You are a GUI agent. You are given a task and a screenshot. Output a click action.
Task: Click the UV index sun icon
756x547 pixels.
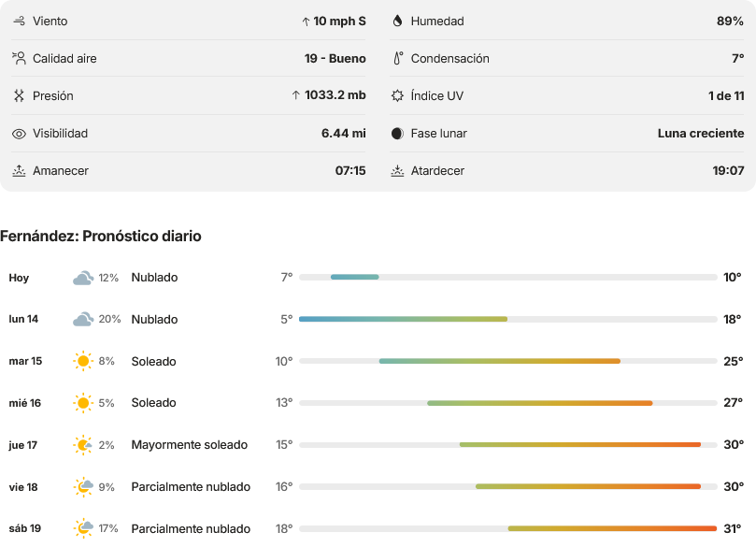pyautogui.click(x=397, y=95)
